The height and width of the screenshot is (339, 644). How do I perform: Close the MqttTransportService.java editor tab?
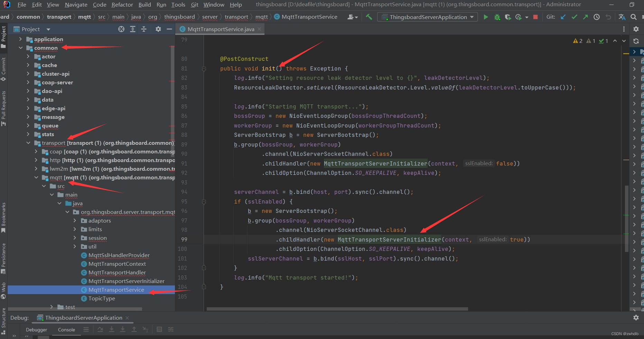pyautogui.click(x=259, y=29)
